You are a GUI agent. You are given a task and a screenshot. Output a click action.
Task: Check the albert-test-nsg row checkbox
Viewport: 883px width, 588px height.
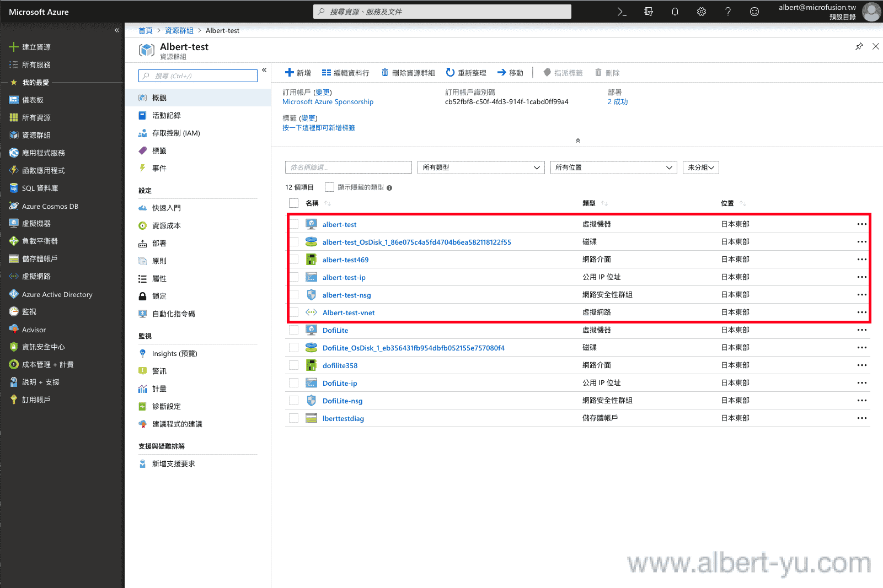293,295
